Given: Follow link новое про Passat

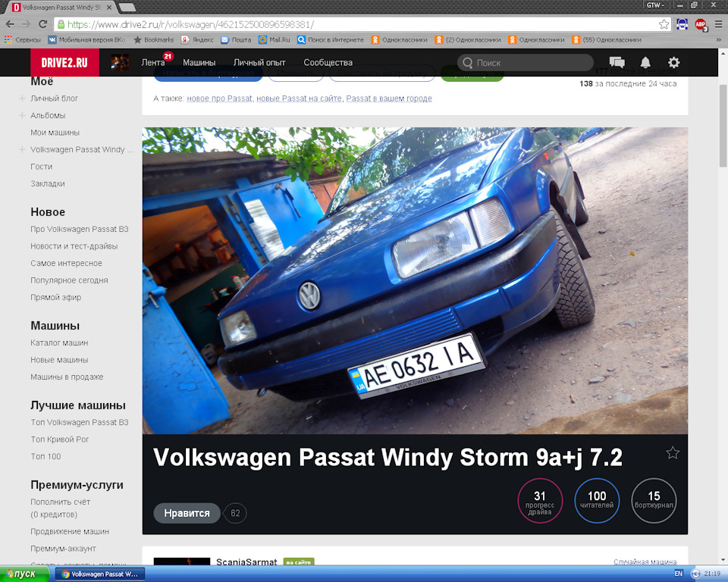Looking at the screenshot, I should tap(220, 99).
